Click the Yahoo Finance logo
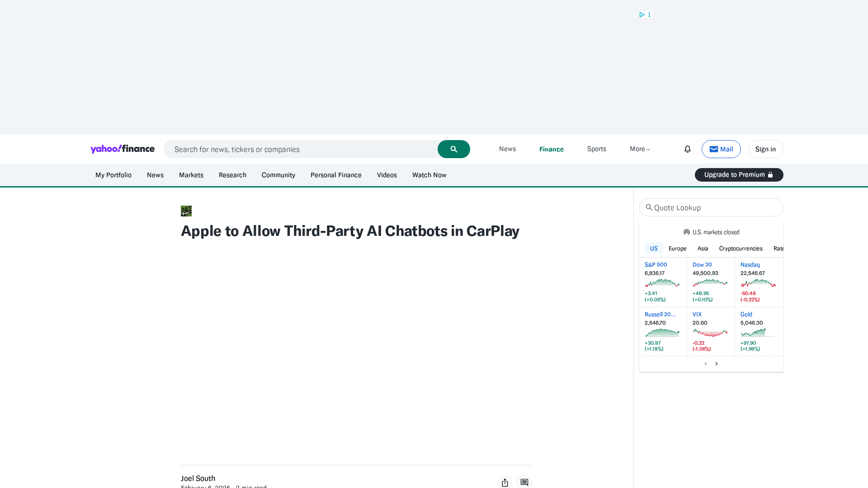The height and width of the screenshot is (488, 868). coord(123,149)
